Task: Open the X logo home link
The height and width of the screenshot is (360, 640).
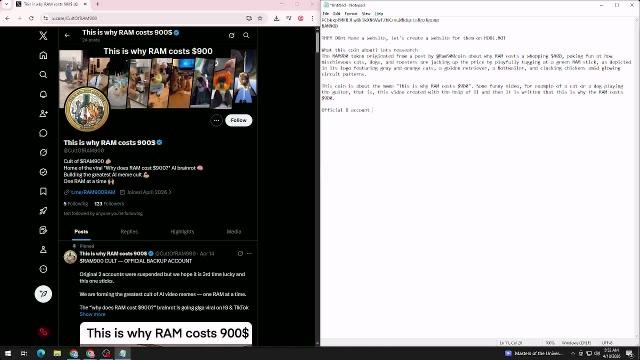Action: coord(43,36)
